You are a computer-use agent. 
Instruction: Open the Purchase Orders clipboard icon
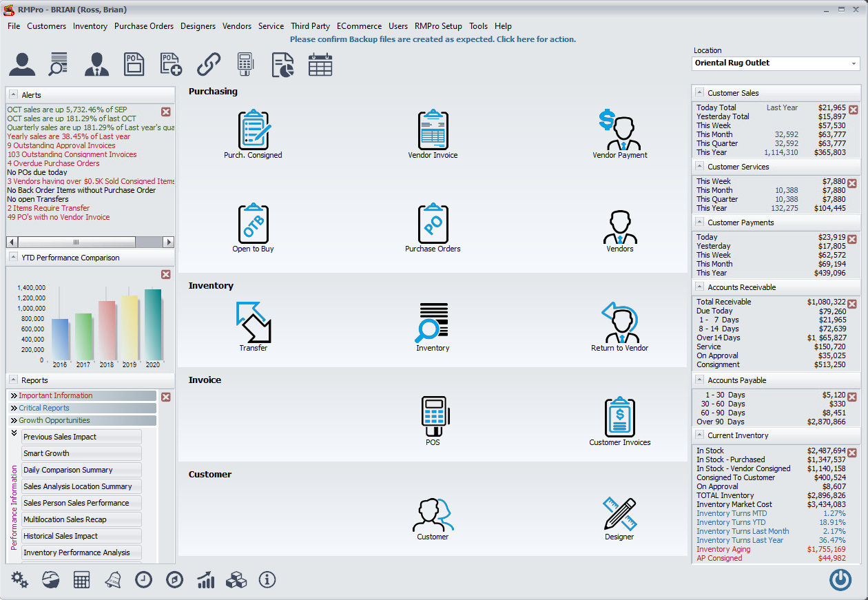pyautogui.click(x=433, y=223)
